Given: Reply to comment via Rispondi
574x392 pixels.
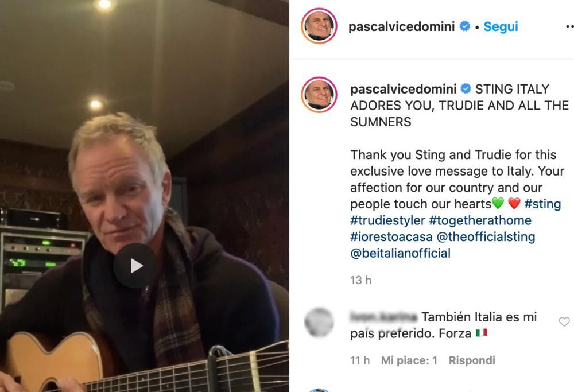Looking at the screenshot, I should pos(472,360).
